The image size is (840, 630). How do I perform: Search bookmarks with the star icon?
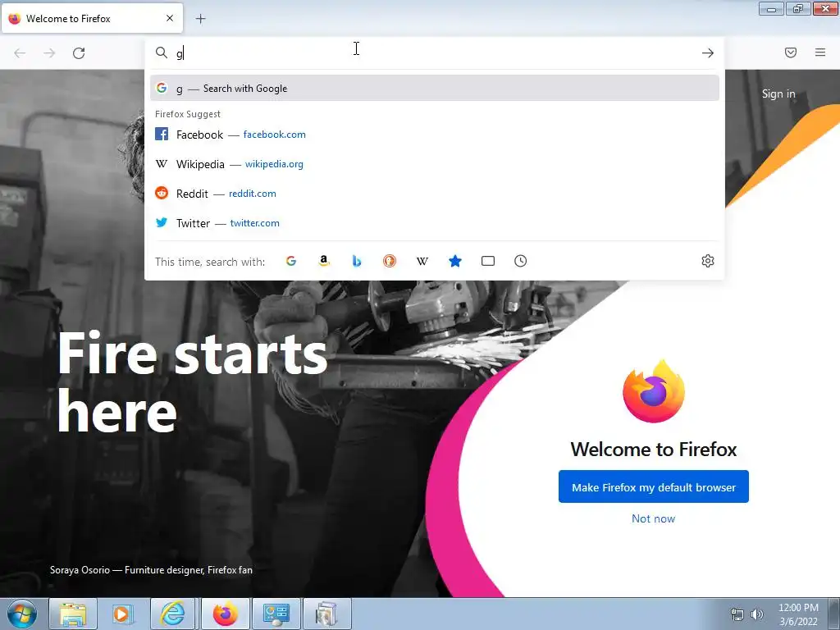click(454, 261)
